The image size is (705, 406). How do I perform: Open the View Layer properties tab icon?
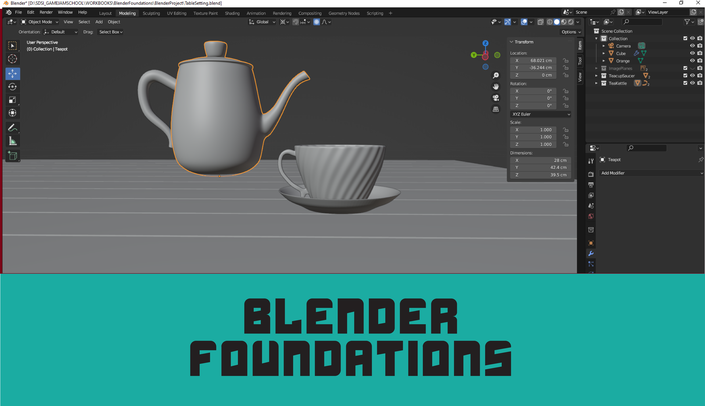click(x=591, y=195)
